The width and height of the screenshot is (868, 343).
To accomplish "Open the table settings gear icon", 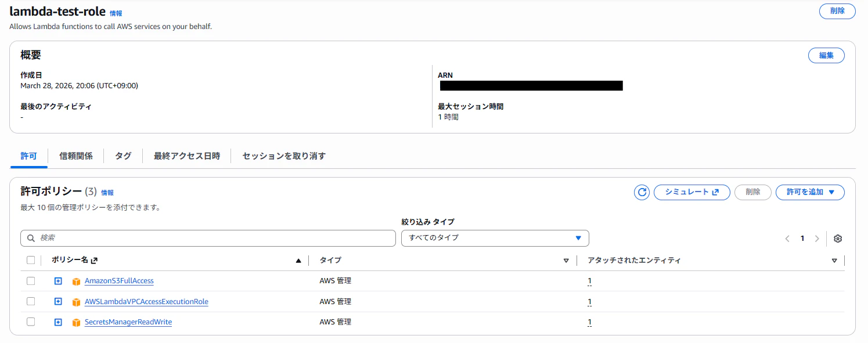I will pyautogui.click(x=837, y=239).
